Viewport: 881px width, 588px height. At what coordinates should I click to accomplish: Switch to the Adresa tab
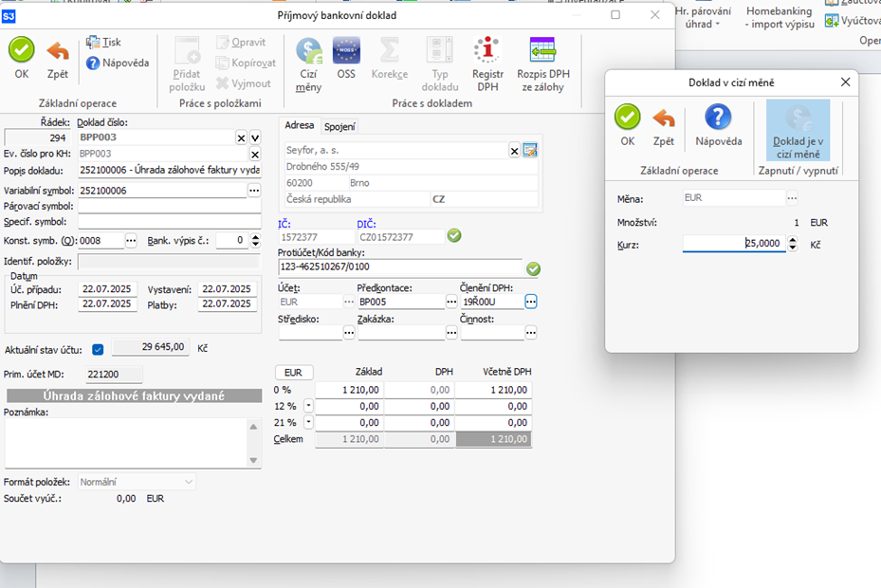(x=300, y=125)
